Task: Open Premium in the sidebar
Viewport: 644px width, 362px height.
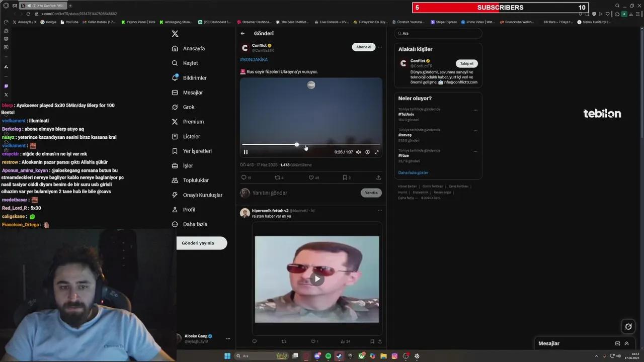Action: [188, 122]
